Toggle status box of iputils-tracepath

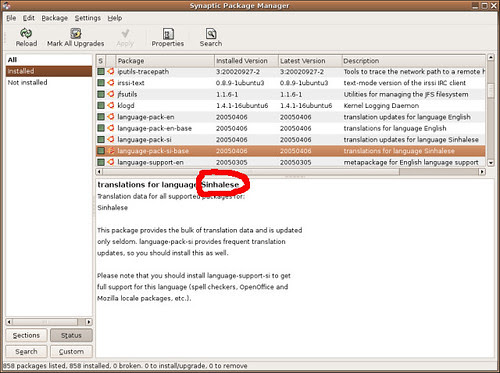pyautogui.click(x=101, y=71)
